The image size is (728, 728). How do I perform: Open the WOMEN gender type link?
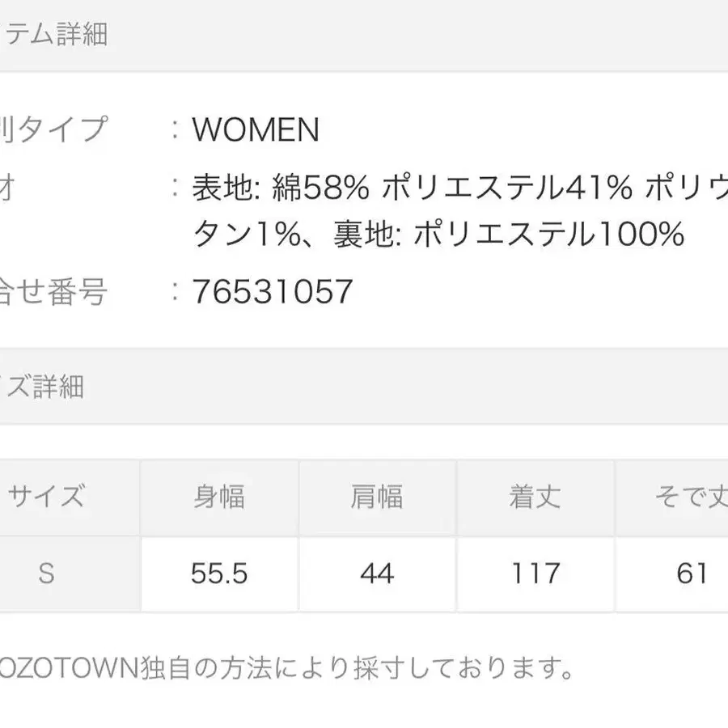[256, 129]
